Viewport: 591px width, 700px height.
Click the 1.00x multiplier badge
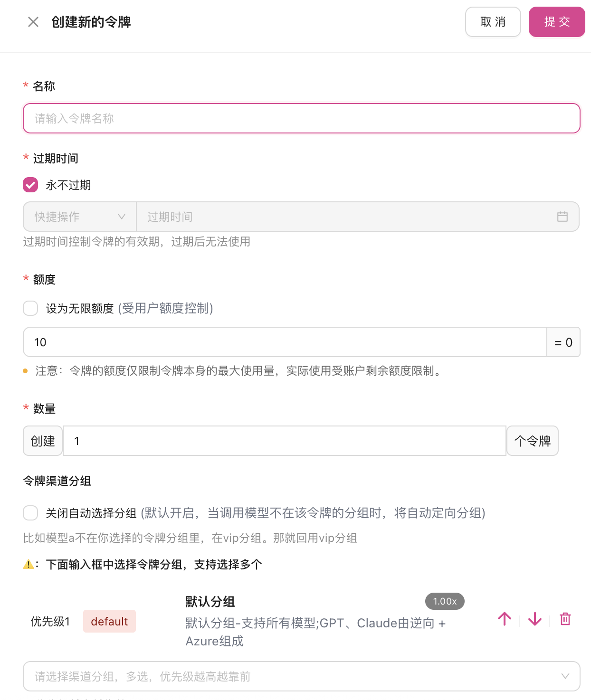coord(445,601)
